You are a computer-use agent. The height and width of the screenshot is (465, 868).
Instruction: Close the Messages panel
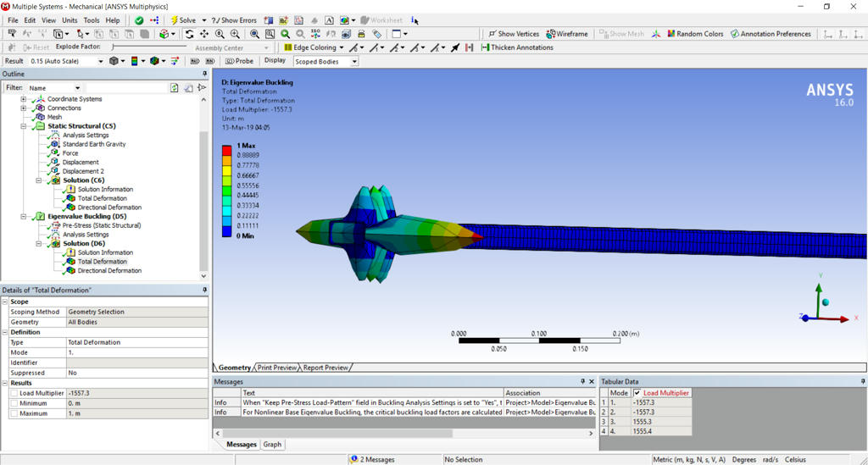(x=591, y=381)
